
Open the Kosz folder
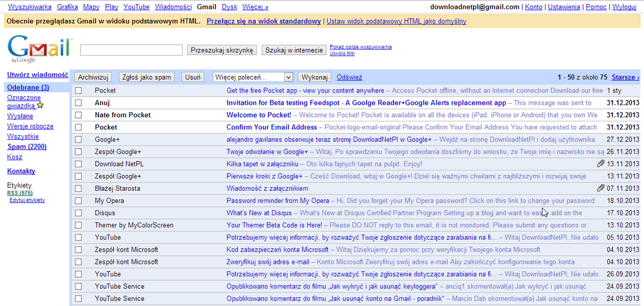click(15, 157)
